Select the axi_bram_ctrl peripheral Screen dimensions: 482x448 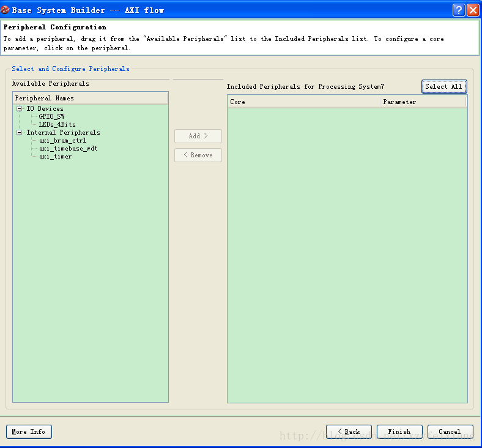(x=63, y=141)
